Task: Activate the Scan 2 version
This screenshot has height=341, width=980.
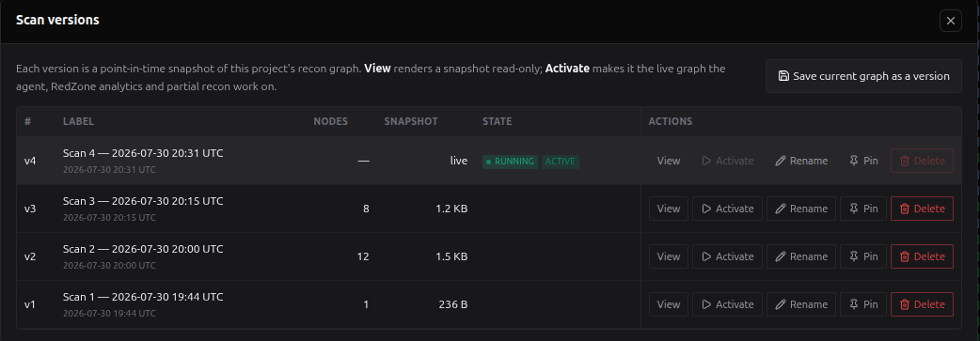Action: [x=727, y=256]
